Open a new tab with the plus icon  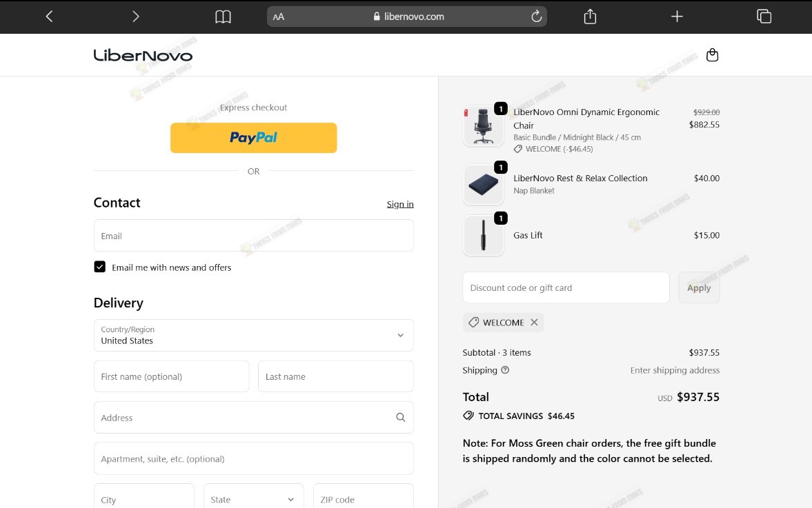pos(677,17)
